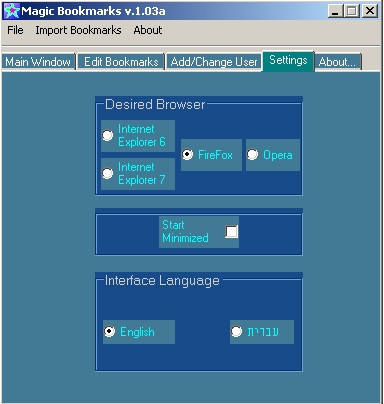Viewport: 384px width, 404px height.
Task: Go to the Settings tab
Action: (x=288, y=61)
